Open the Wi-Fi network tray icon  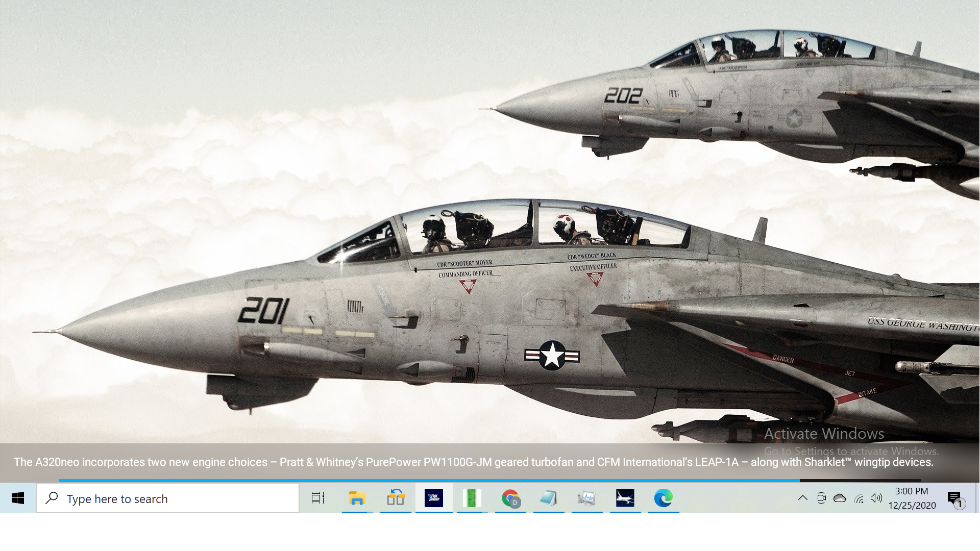point(859,498)
